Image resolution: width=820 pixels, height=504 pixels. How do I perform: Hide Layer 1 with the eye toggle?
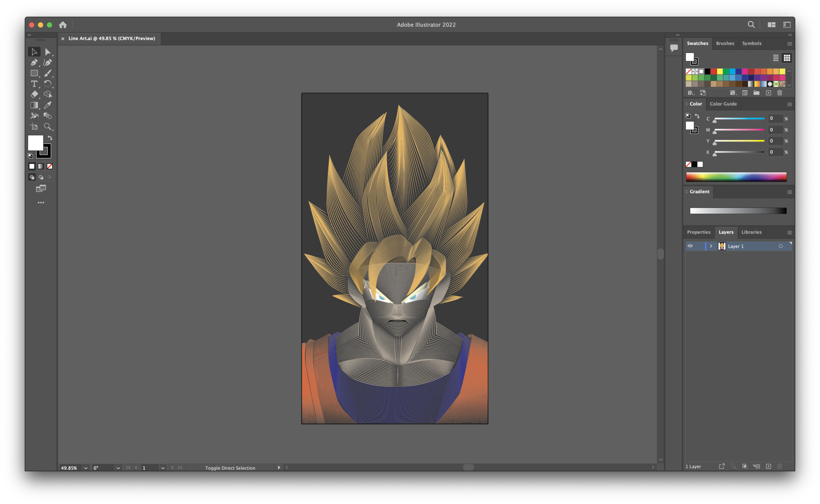(690, 246)
